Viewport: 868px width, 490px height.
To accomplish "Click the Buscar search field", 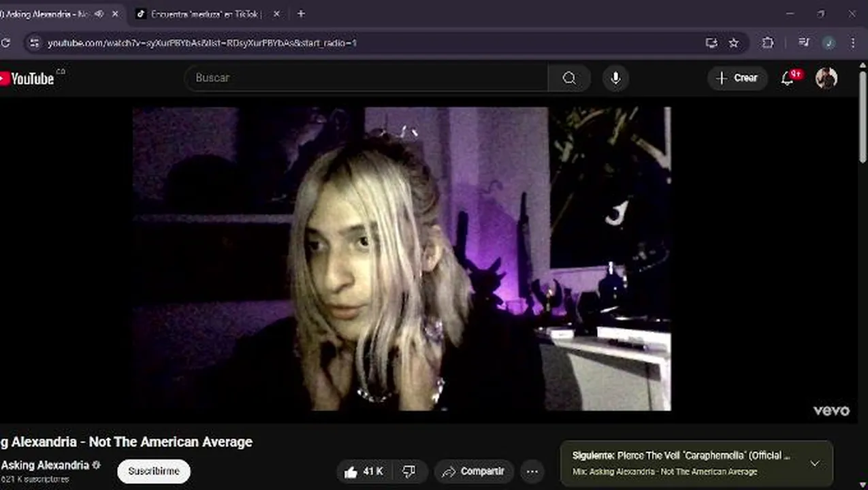I will pos(366,78).
